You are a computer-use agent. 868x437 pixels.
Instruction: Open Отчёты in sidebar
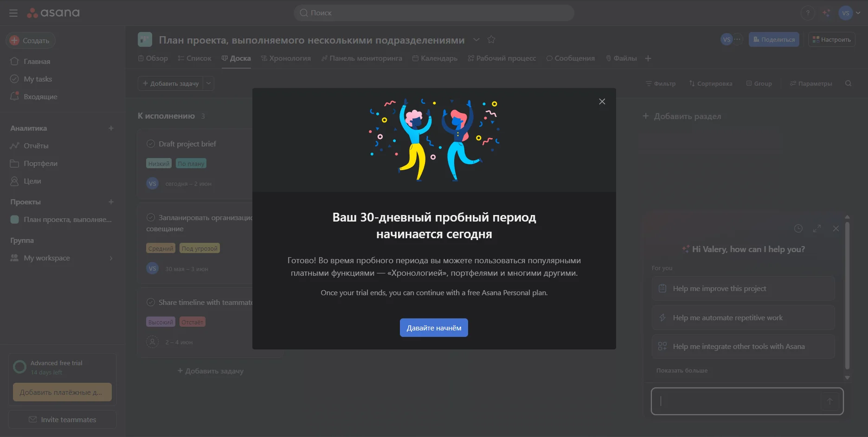point(36,146)
